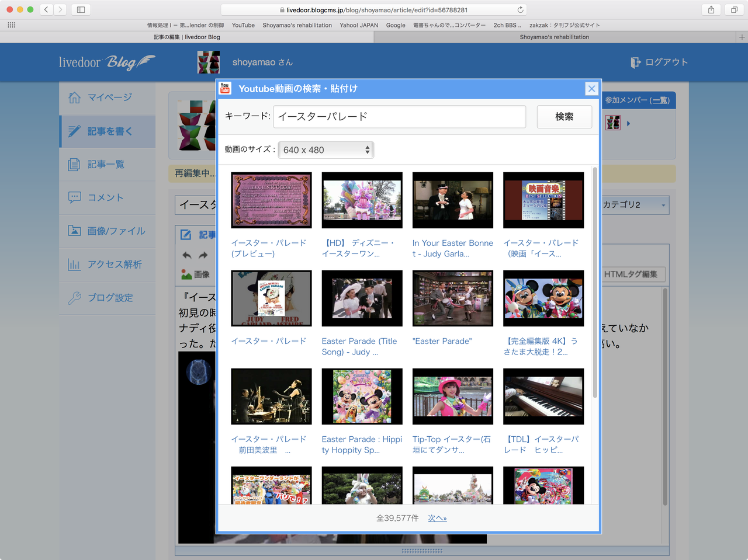
Task: Open 画像/ファイル in the sidebar
Action: (108, 231)
